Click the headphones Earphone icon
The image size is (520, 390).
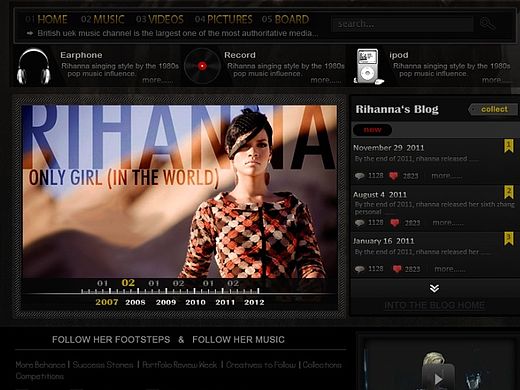34,66
